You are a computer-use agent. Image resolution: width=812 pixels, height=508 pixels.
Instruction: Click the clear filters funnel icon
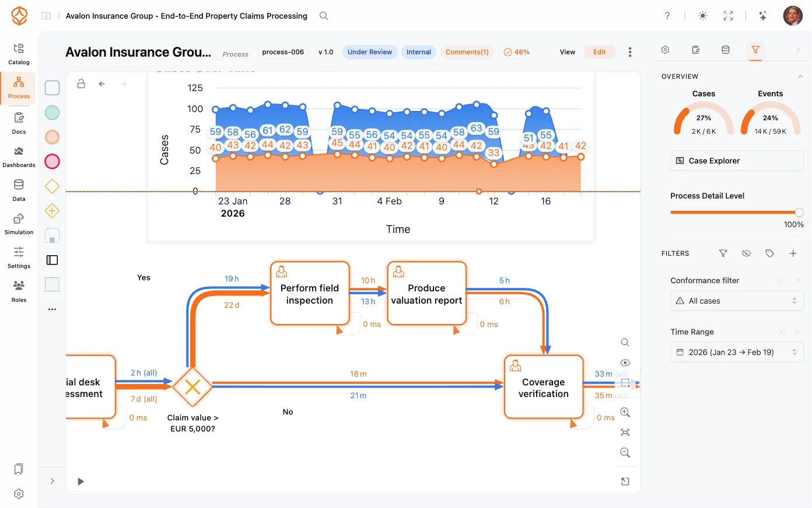click(723, 253)
